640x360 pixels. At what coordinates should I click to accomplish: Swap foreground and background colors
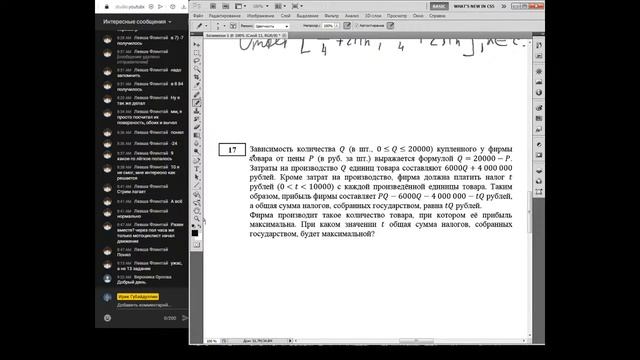pos(200,226)
